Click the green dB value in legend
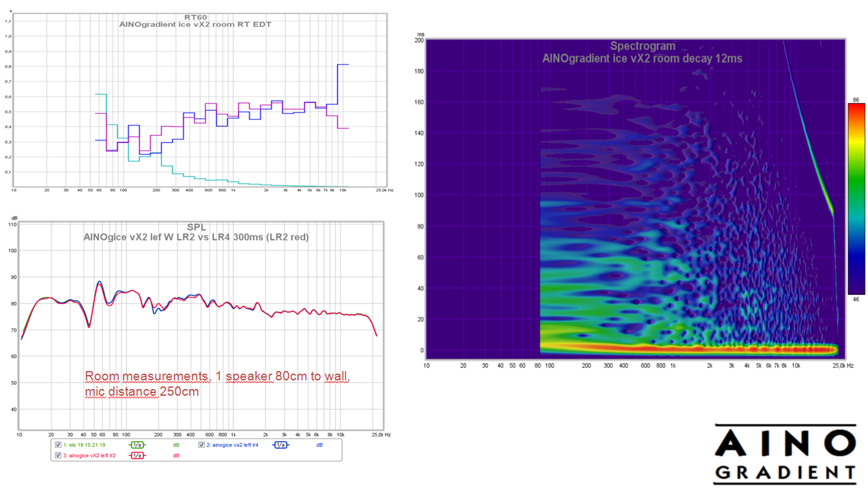The height and width of the screenshot is (494, 868). coord(176,445)
